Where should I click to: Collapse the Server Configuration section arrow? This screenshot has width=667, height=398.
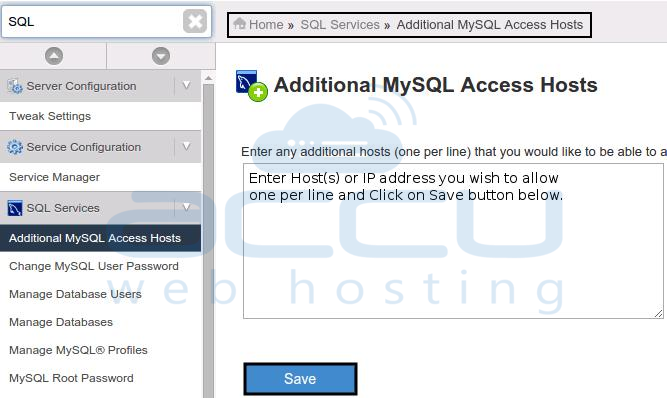(186, 85)
